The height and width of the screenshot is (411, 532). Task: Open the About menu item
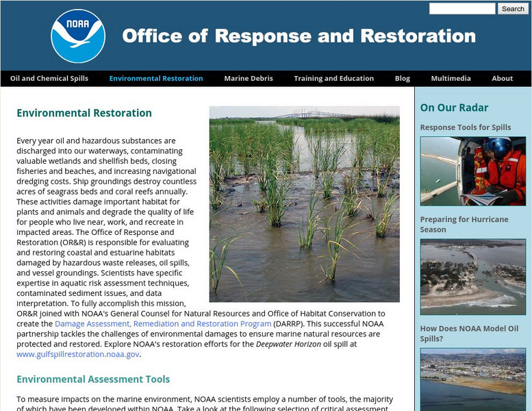pos(502,78)
